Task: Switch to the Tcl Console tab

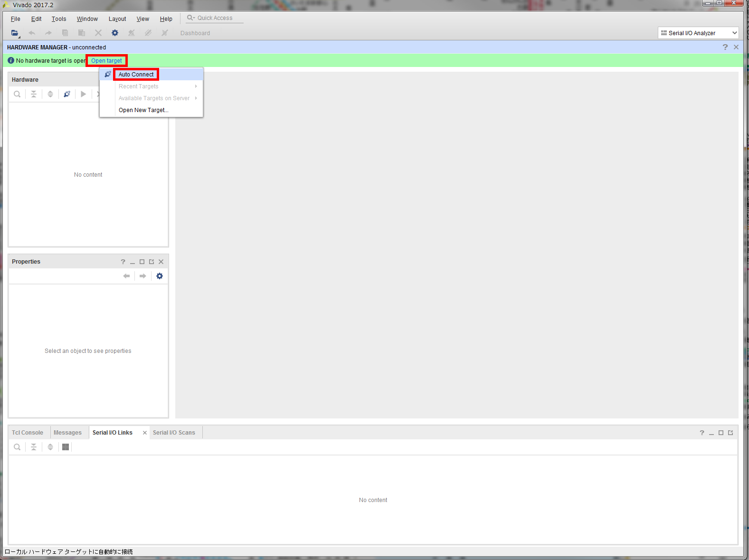Action: coord(28,433)
